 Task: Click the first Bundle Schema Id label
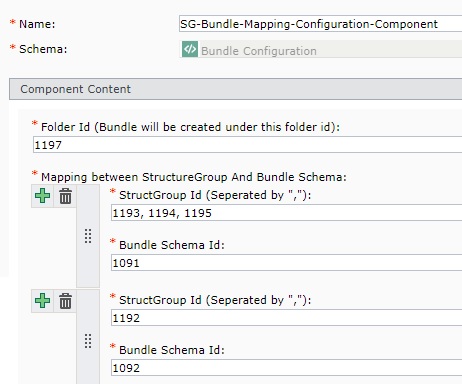point(172,245)
